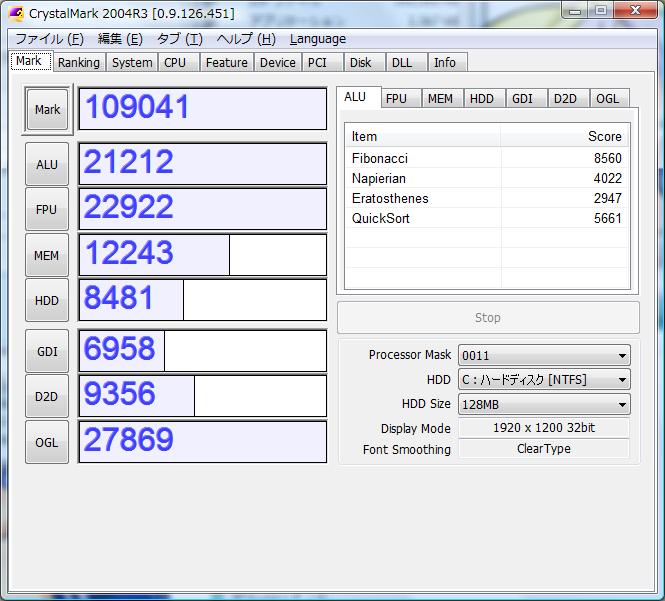Click the GDI score bar 6958
The image size is (665, 601).
coord(203,351)
